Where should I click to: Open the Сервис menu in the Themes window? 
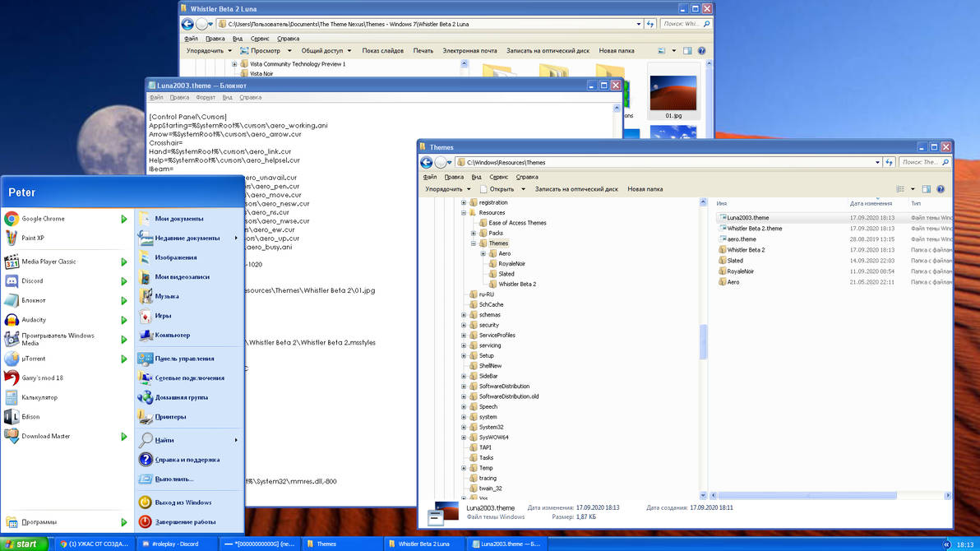point(499,177)
